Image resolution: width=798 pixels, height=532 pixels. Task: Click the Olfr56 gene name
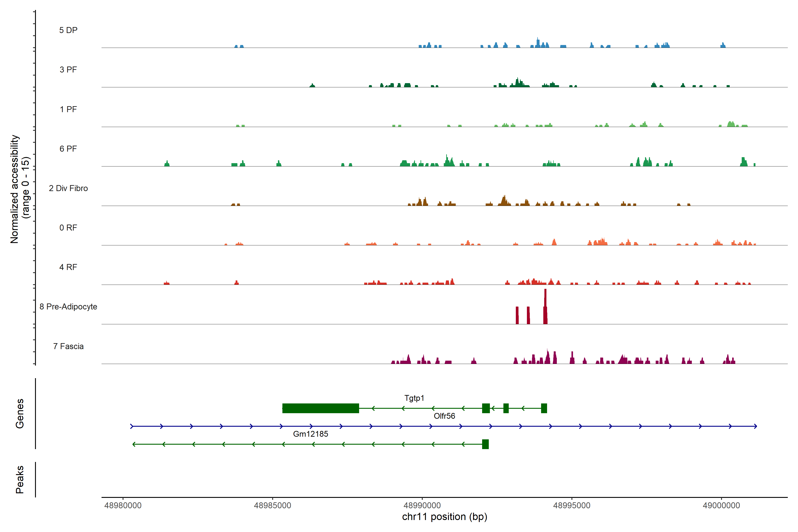pyautogui.click(x=444, y=416)
